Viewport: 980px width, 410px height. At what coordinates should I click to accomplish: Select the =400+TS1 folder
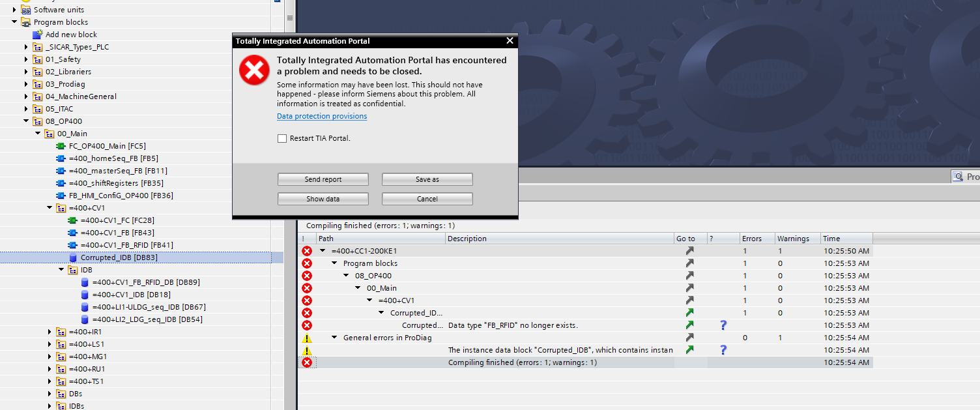tap(86, 381)
